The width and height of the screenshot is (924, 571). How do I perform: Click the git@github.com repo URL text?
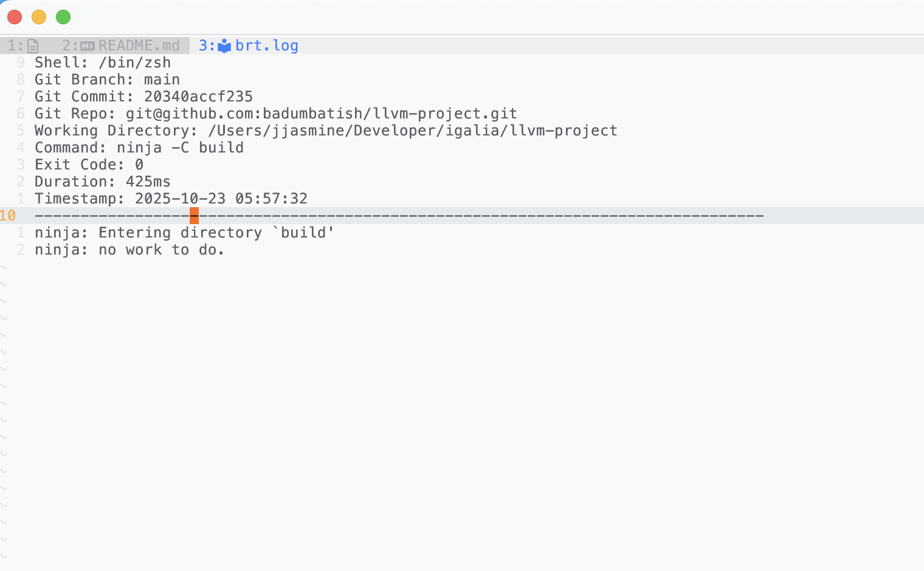[321, 114]
